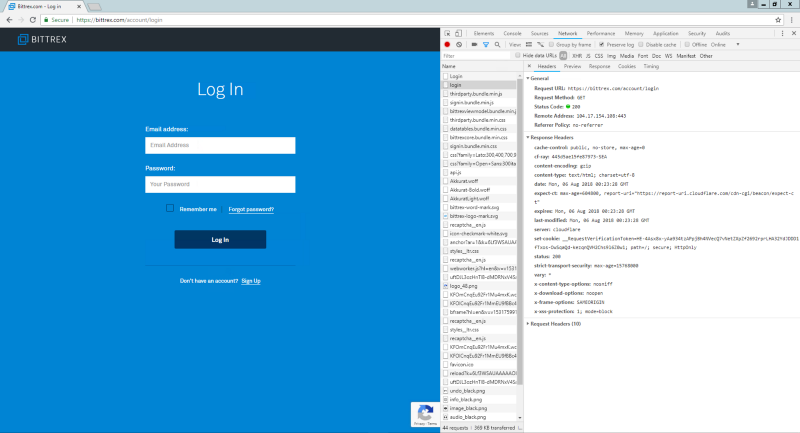Reload the Bittrex page
Viewport: 800px width, 433px height.
click(x=33, y=20)
